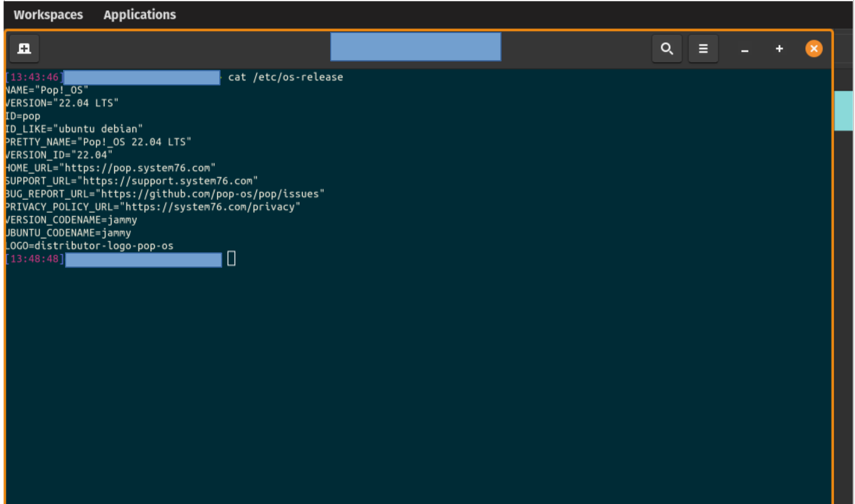This screenshot has width=855, height=504.
Task: Close the terminal window
Action: pos(814,49)
